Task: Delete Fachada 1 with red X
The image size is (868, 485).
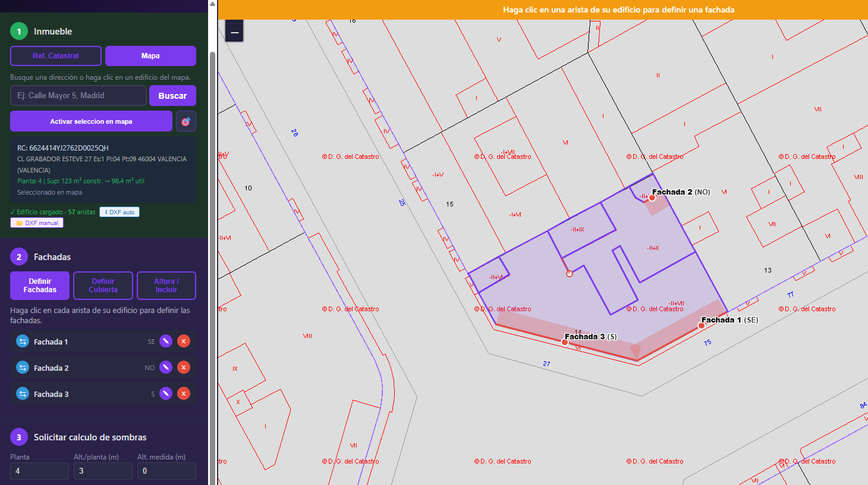Action: 184,342
